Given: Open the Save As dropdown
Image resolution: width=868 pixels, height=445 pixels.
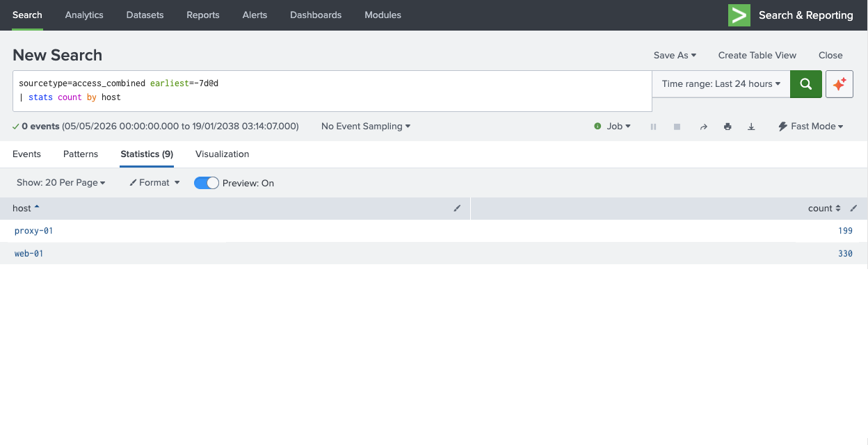Looking at the screenshot, I should click(x=675, y=55).
